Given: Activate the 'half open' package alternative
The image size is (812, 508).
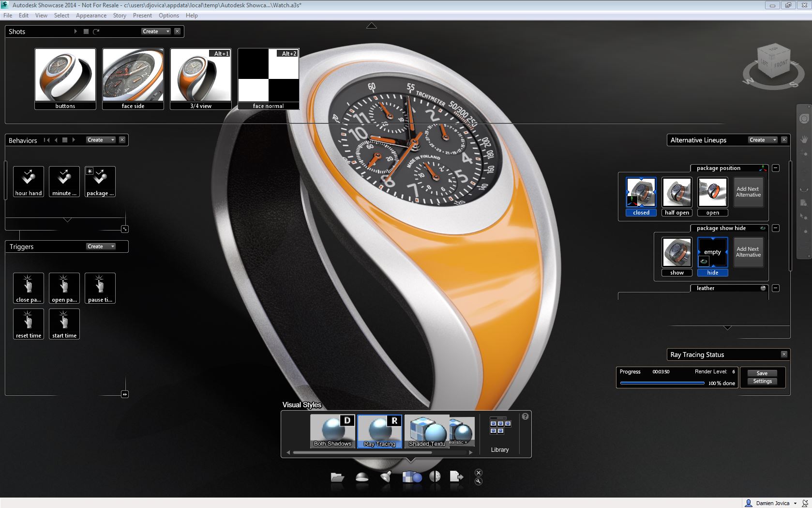Looking at the screenshot, I should [677, 192].
